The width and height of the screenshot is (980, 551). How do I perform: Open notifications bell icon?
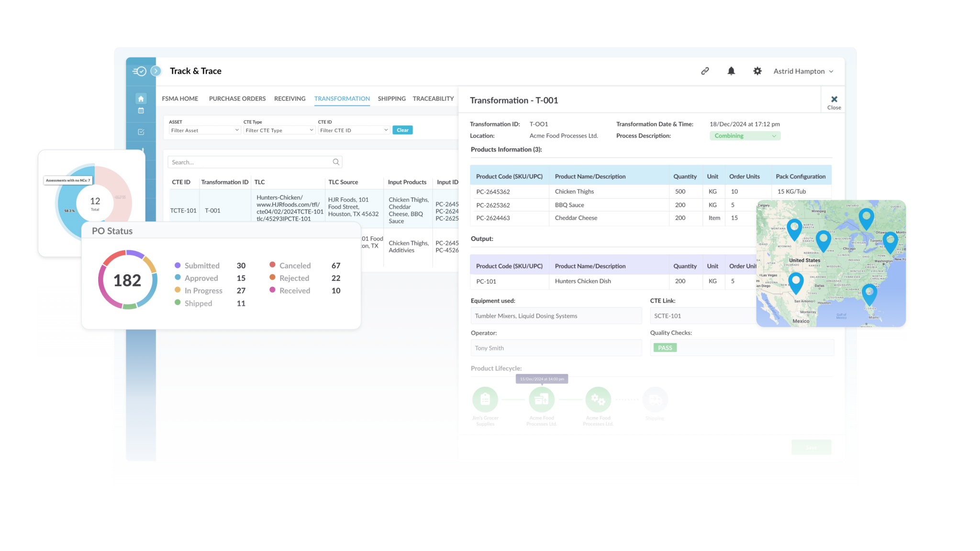coord(731,71)
